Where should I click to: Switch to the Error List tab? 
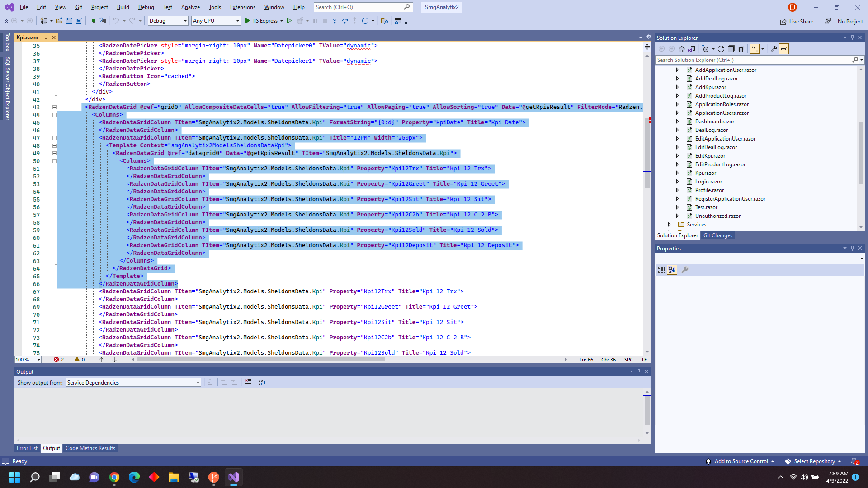[27, 448]
